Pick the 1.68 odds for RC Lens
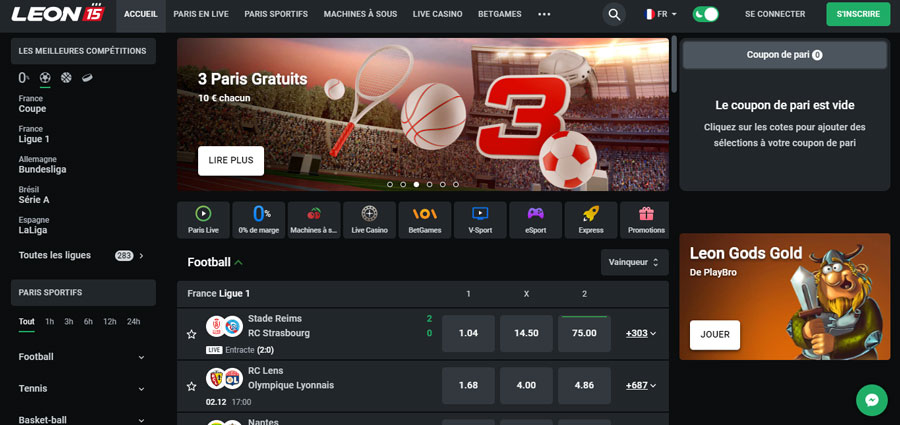The image size is (900, 425). coord(468,385)
